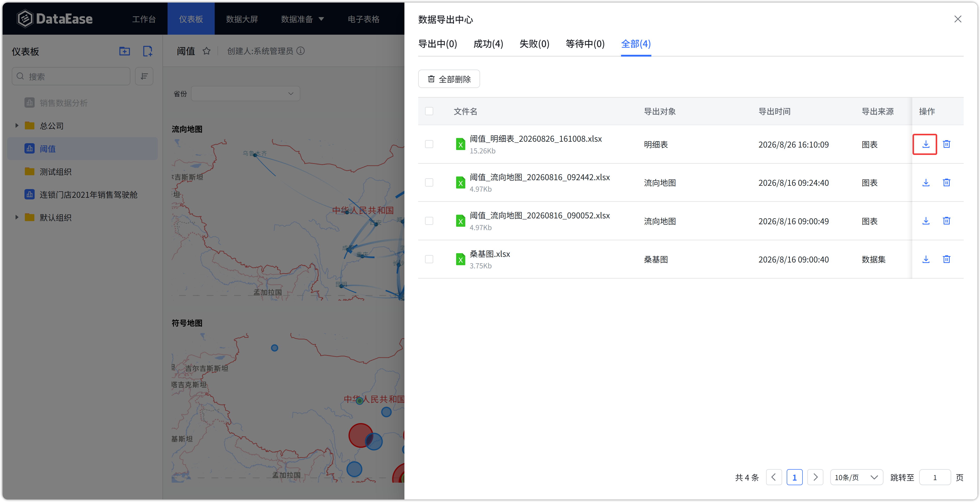Image resolution: width=980 pixels, height=502 pixels.
Task: Expand the 默认组织 folder
Action: [17, 217]
